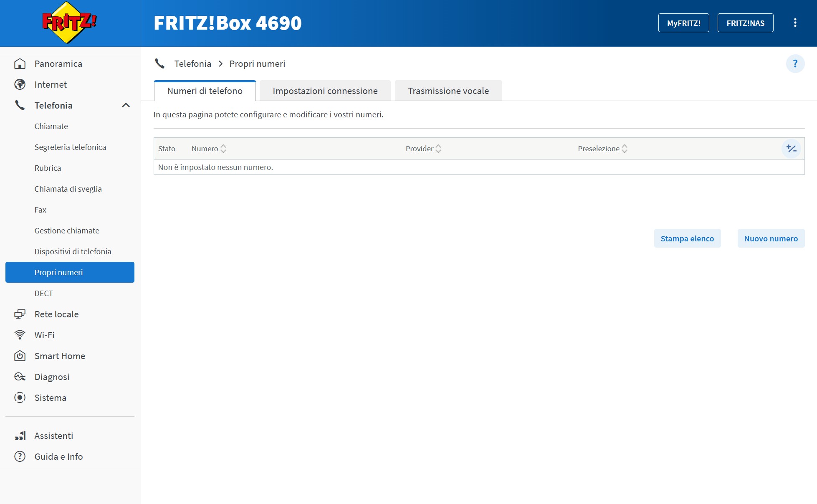Click the Nuovo numero button
Image resolution: width=817 pixels, height=504 pixels.
point(771,238)
